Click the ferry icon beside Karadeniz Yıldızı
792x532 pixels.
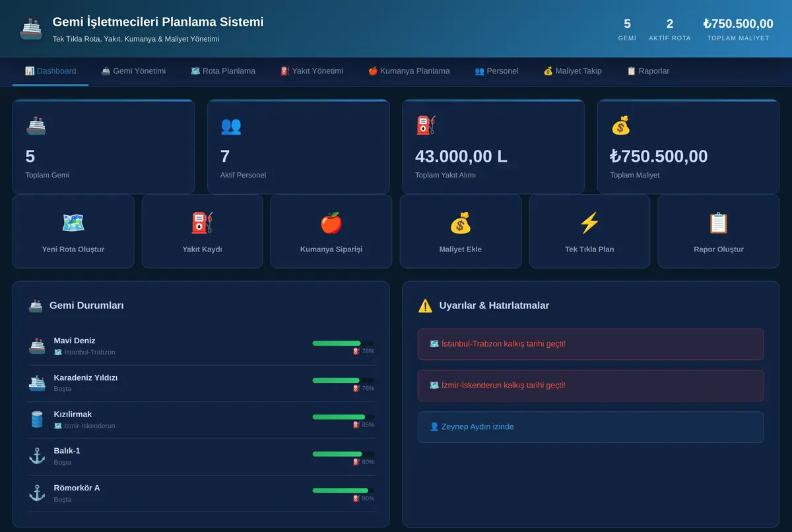(x=37, y=383)
